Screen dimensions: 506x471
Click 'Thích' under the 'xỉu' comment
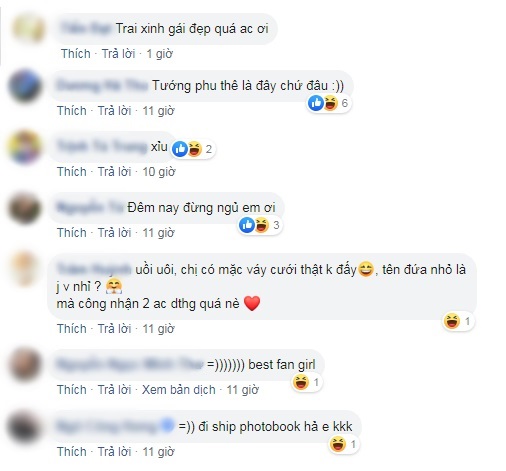(72, 172)
